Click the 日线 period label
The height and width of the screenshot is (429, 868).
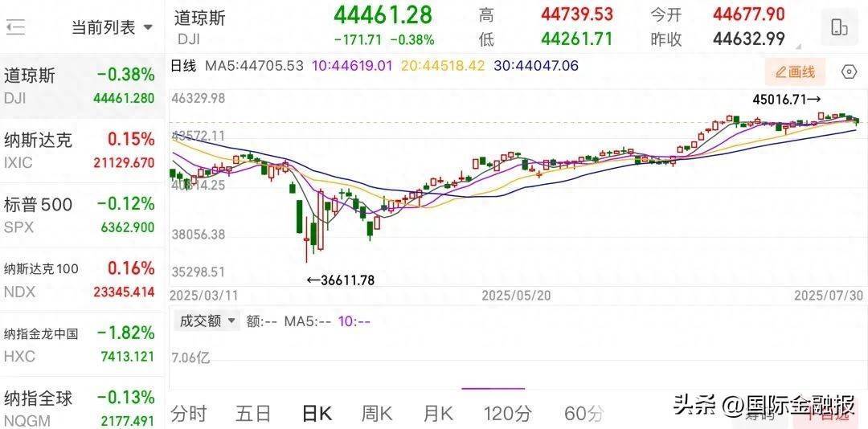(183, 66)
